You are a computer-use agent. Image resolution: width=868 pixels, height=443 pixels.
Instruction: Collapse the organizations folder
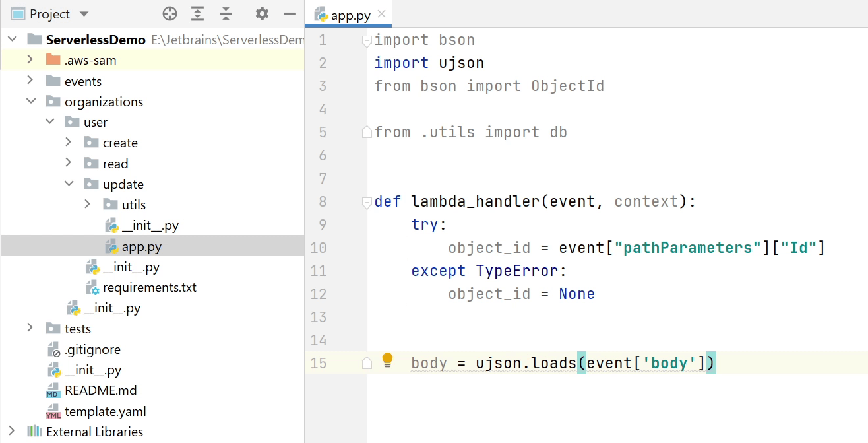(x=30, y=102)
